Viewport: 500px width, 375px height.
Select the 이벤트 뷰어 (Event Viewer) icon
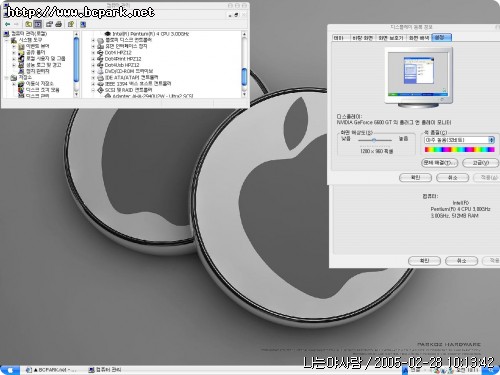coord(21,46)
